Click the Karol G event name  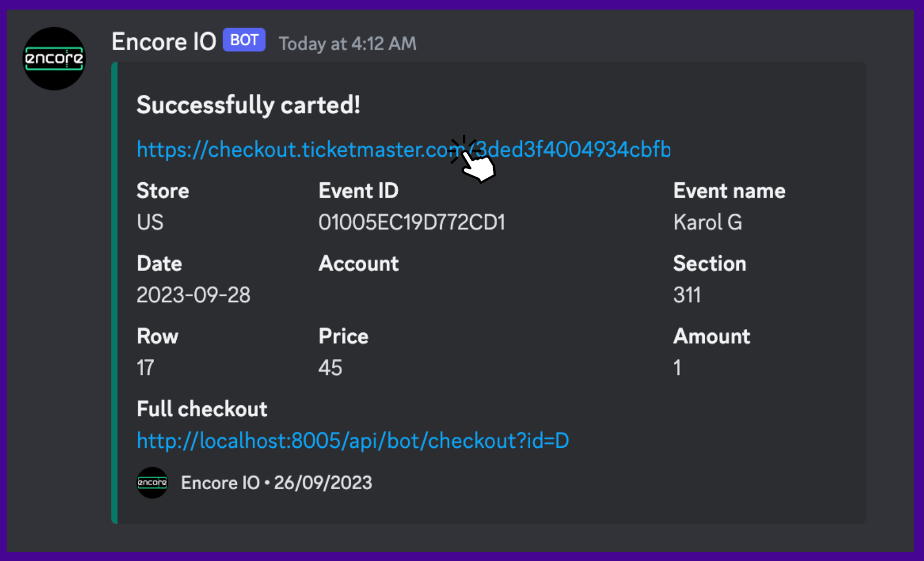(x=707, y=222)
